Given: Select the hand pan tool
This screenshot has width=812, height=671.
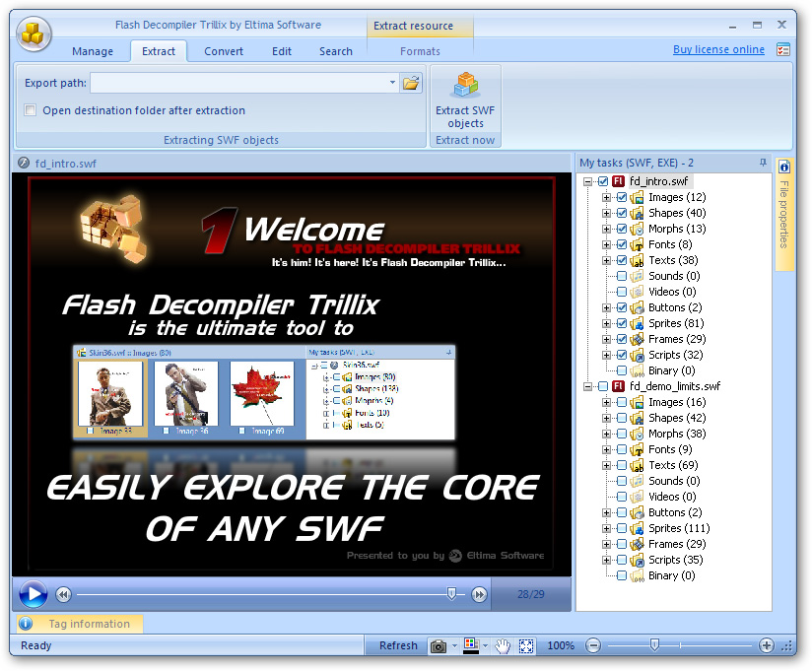Looking at the screenshot, I should 503,645.
